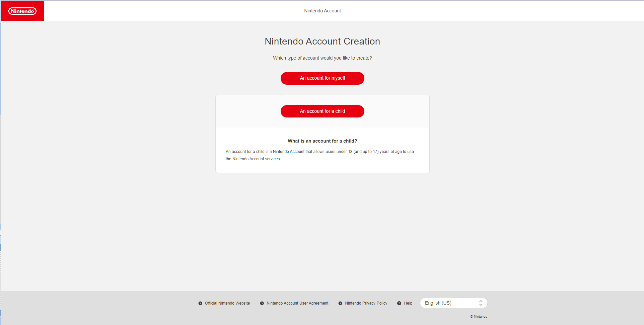Choose 'An account for myself' button
Viewport: 644px width, 325px height.
[322, 78]
